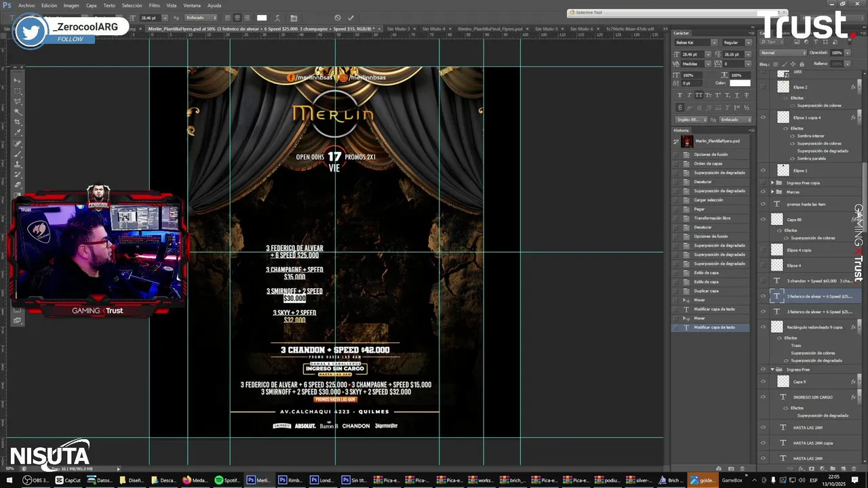Screen dimensions: 868x488
Task: Open the Ventana menu
Action: [x=193, y=5]
